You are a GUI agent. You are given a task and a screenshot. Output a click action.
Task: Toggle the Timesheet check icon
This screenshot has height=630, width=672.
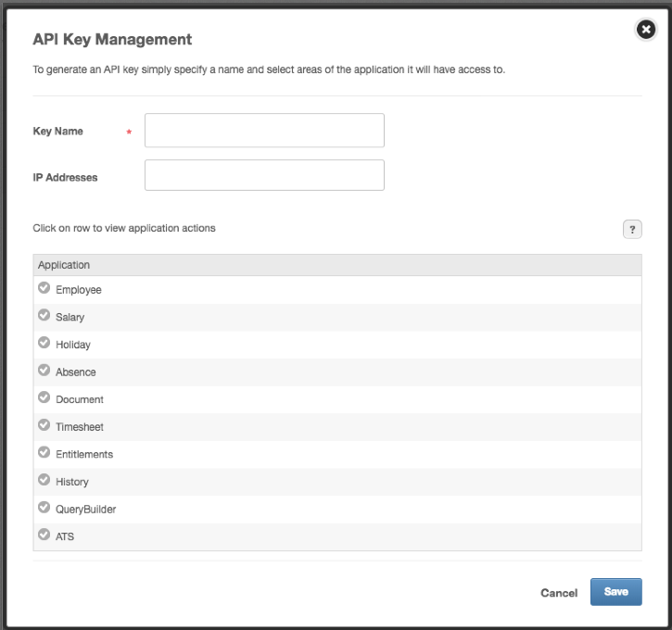(x=44, y=426)
